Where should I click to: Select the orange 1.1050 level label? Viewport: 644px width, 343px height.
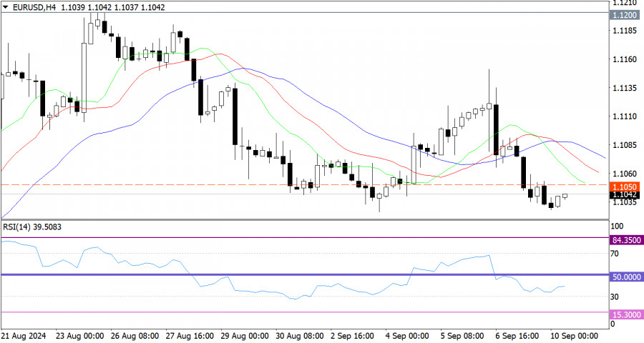pyautogui.click(x=626, y=187)
